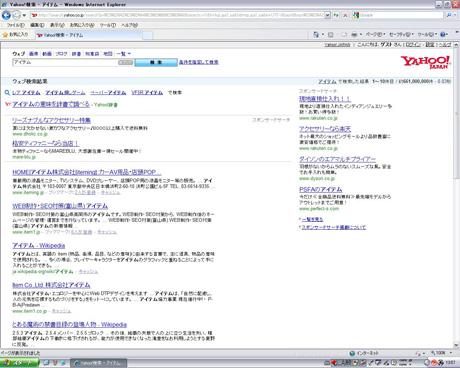
Task: Click the ログイン link at page top
Action: pos(414,45)
